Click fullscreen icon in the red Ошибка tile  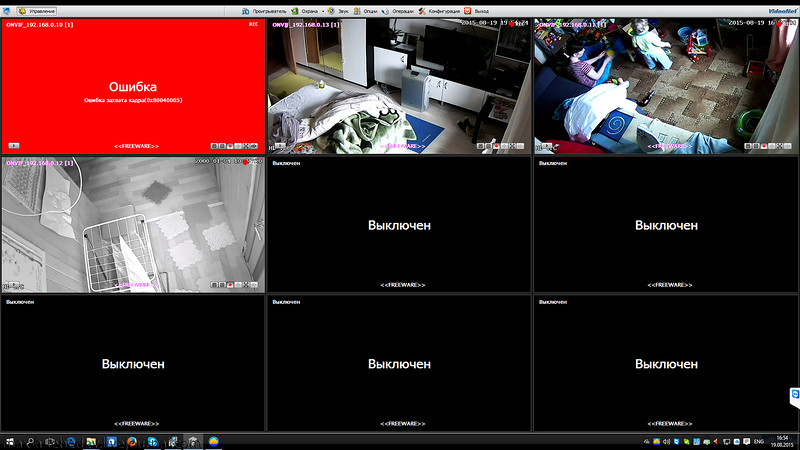point(246,146)
